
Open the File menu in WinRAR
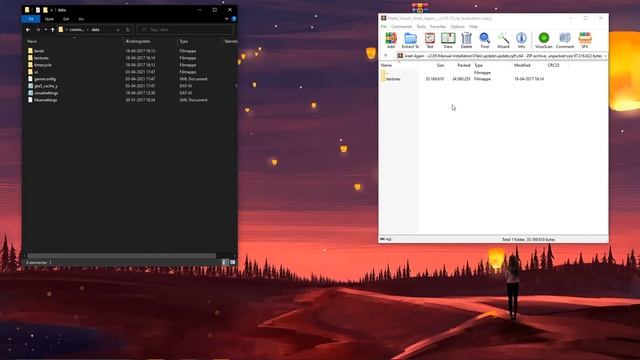click(x=384, y=27)
